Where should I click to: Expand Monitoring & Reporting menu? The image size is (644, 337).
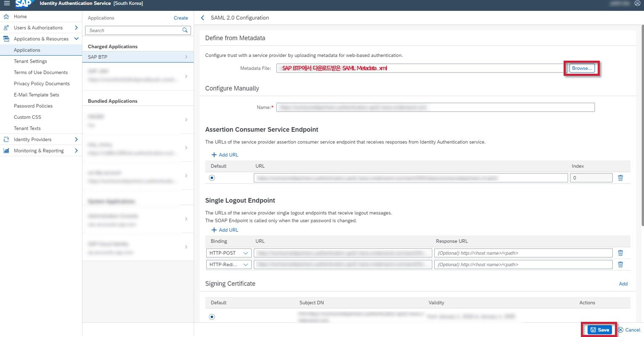point(76,151)
